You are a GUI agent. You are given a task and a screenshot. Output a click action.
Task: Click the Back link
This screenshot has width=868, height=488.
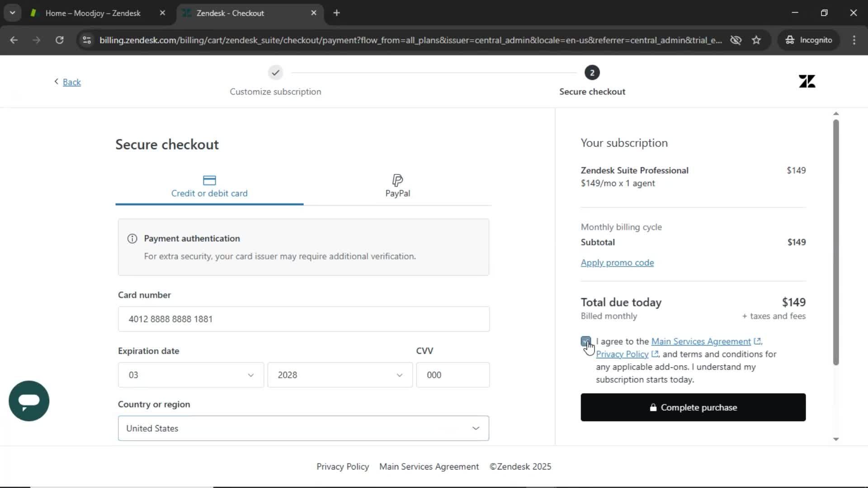[71, 82]
